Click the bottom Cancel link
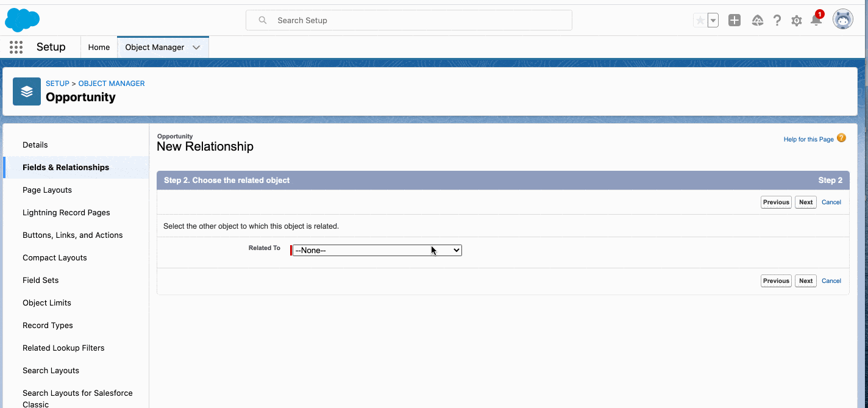Screen dimensions: 868x408 (831, 281)
